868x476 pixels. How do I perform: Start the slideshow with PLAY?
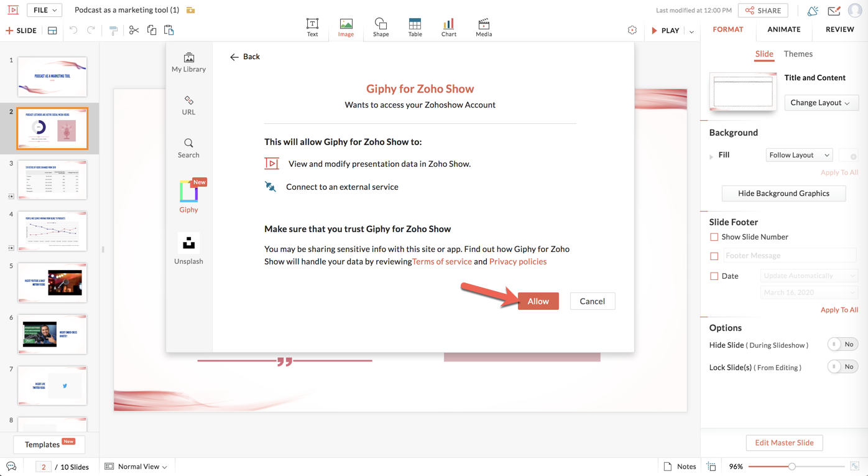(x=665, y=30)
